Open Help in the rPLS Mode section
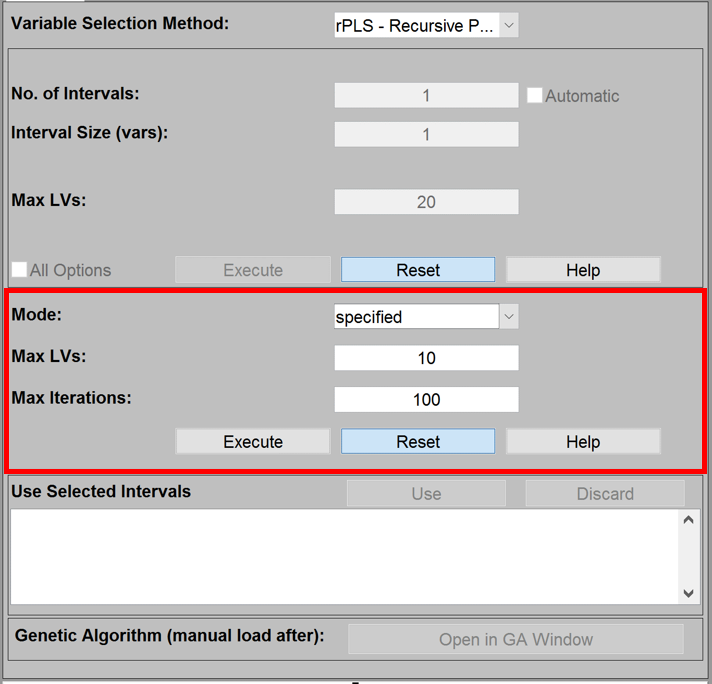712x684 pixels. click(x=583, y=442)
